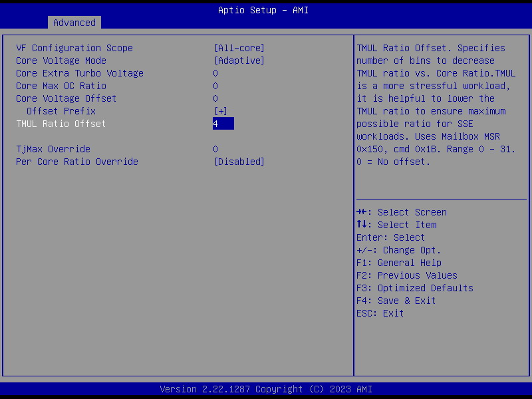
Task: Select Core Max OC Ratio value 0
Action: [x=215, y=86]
